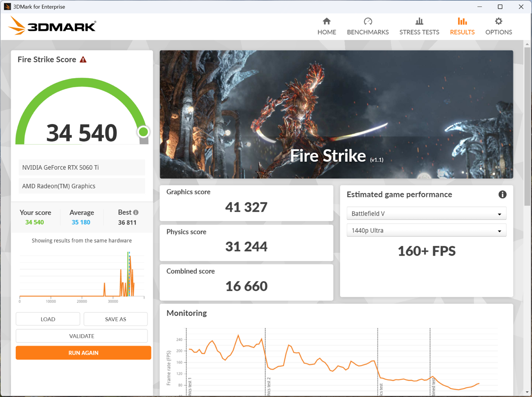Click the Home house icon
Viewport: 532px width, 397px height.
point(327,21)
